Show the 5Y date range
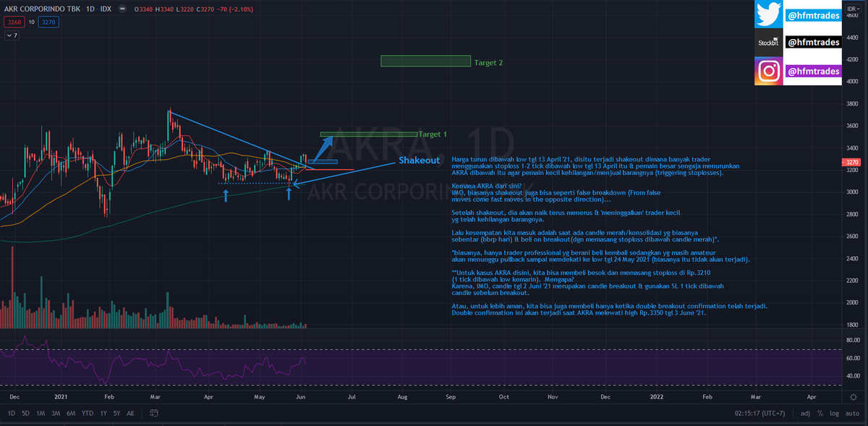This screenshot has height=426, width=868. click(117, 413)
